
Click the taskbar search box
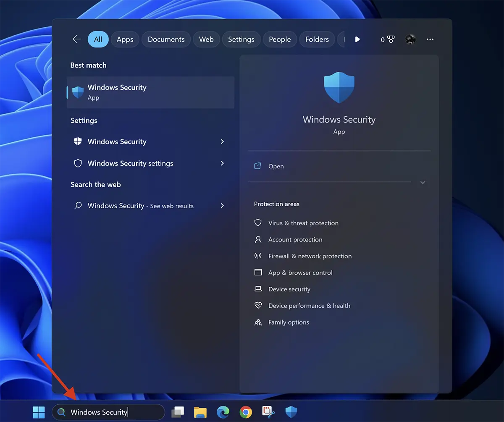108,412
